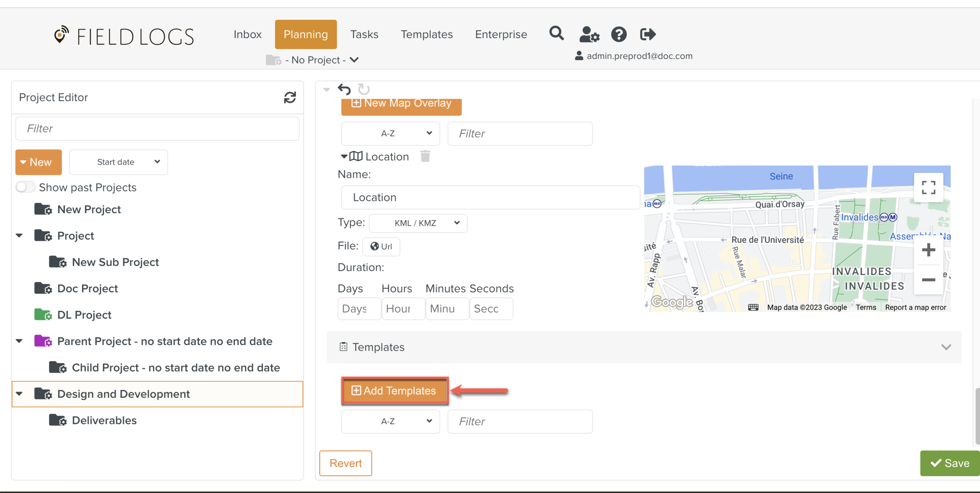Open the Start date sort dropdown
The height and width of the screenshot is (493, 980).
pos(118,162)
